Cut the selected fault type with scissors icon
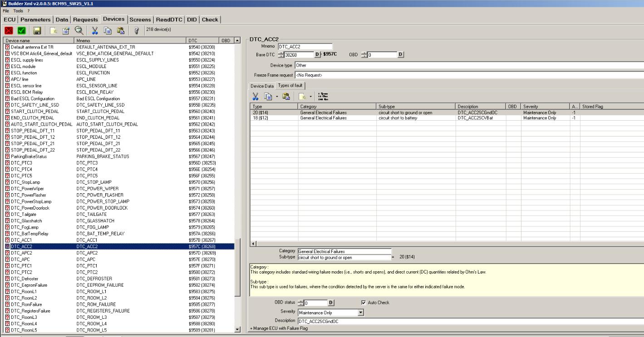The width and height of the screenshot is (644, 337). 256,96
